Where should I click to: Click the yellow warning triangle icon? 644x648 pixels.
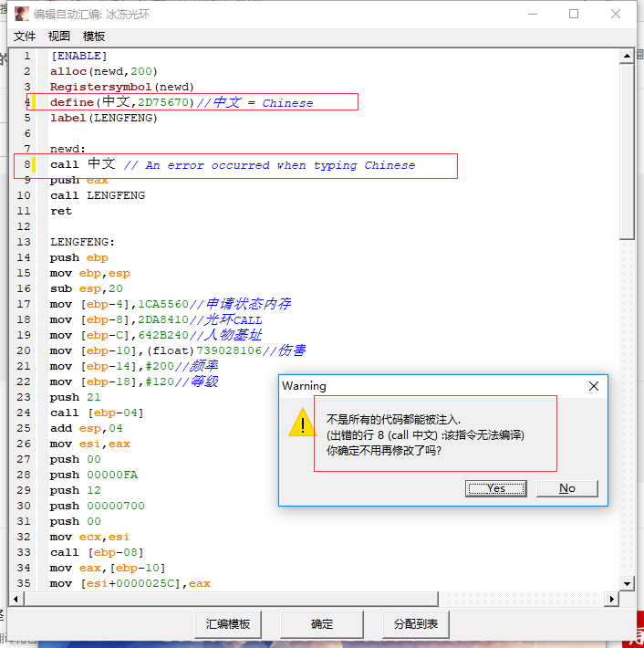click(302, 423)
